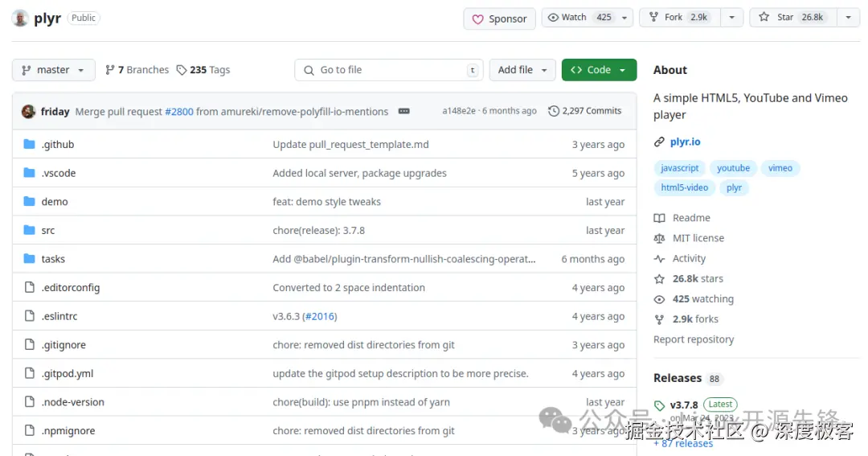
Task: Click the src folder icon
Action: click(30, 230)
